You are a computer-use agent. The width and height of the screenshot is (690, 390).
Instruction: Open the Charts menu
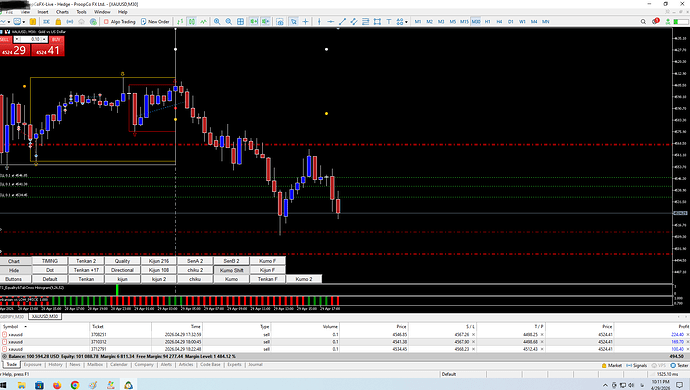62,12
